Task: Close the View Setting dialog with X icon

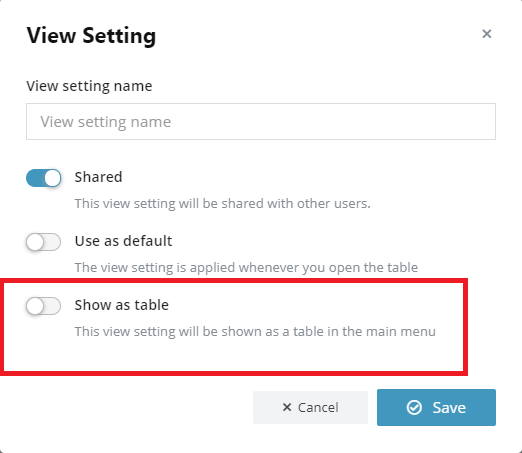Action: pyautogui.click(x=487, y=34)
